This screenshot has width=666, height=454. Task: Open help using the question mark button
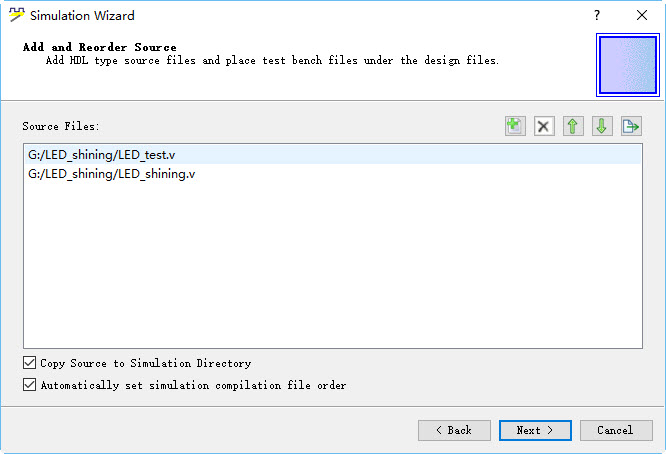pyautogui.click(x=597, y=15)
